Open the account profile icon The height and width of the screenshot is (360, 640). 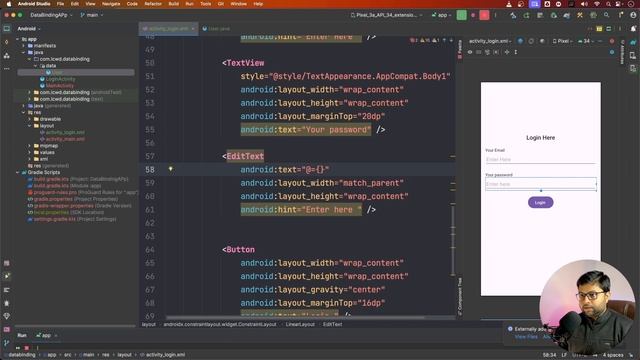pos(633,15)
